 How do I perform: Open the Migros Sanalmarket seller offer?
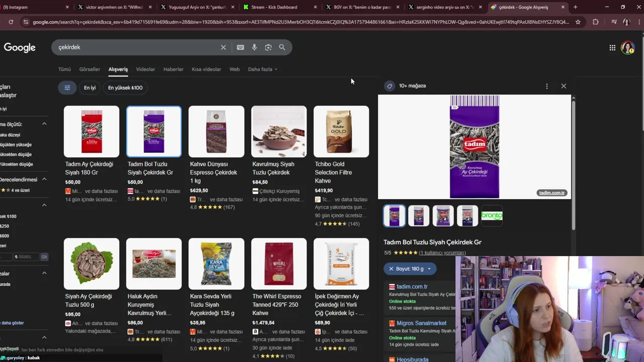421,323
